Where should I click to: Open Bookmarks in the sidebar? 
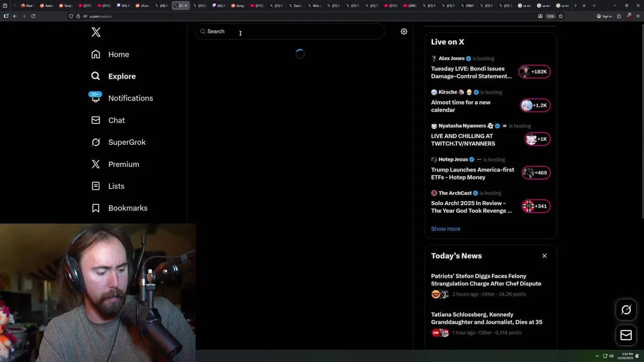119,208
